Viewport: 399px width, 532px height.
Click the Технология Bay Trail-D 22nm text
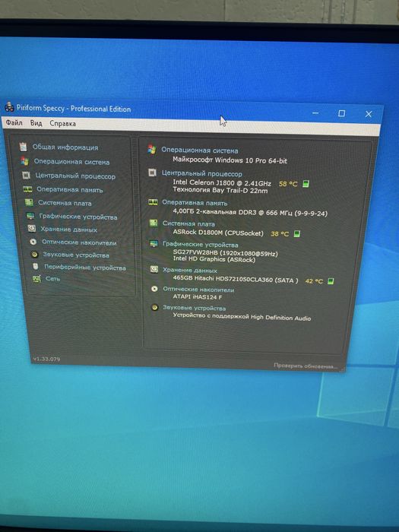[x=220, y=190]
